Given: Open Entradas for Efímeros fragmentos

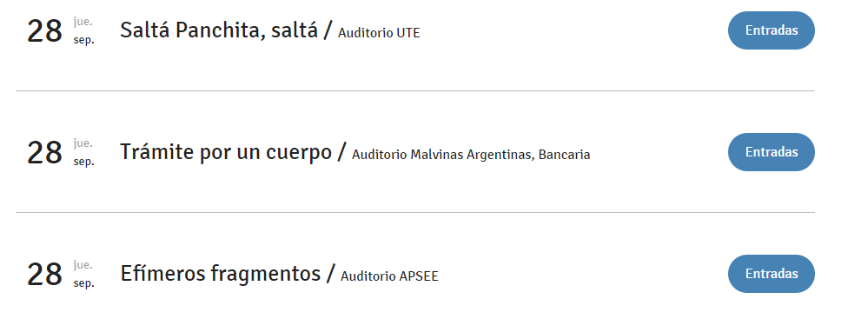Looking at the screenshot, I should pyautogui.click(x=772, y=274).
